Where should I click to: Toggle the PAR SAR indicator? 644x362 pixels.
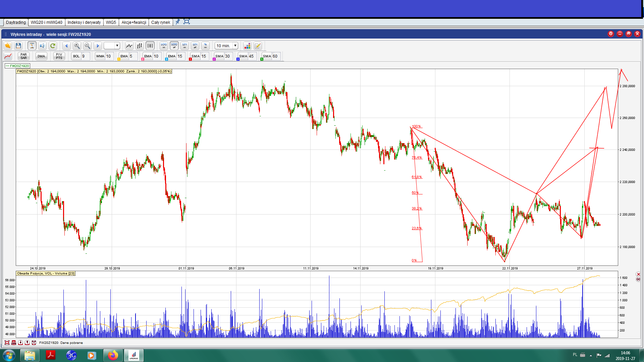[23, 56]
